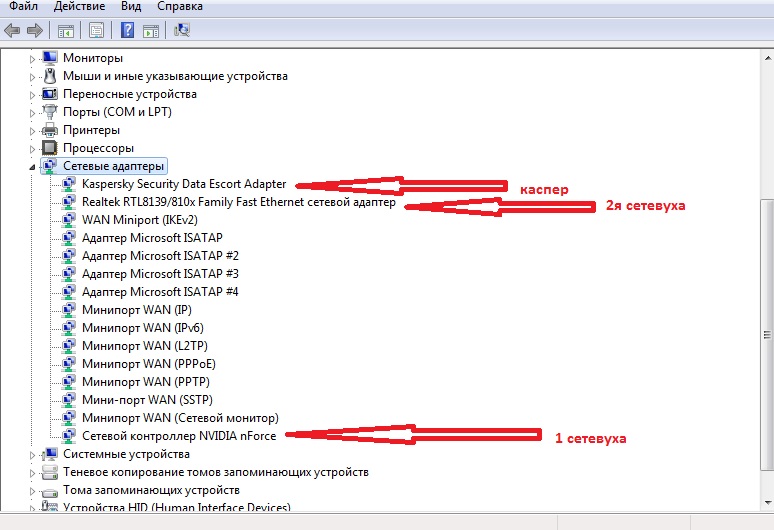The width and height of the screenshot is (774, 530).
Task: Click the Принтеры printer icon
Action: 50,130
